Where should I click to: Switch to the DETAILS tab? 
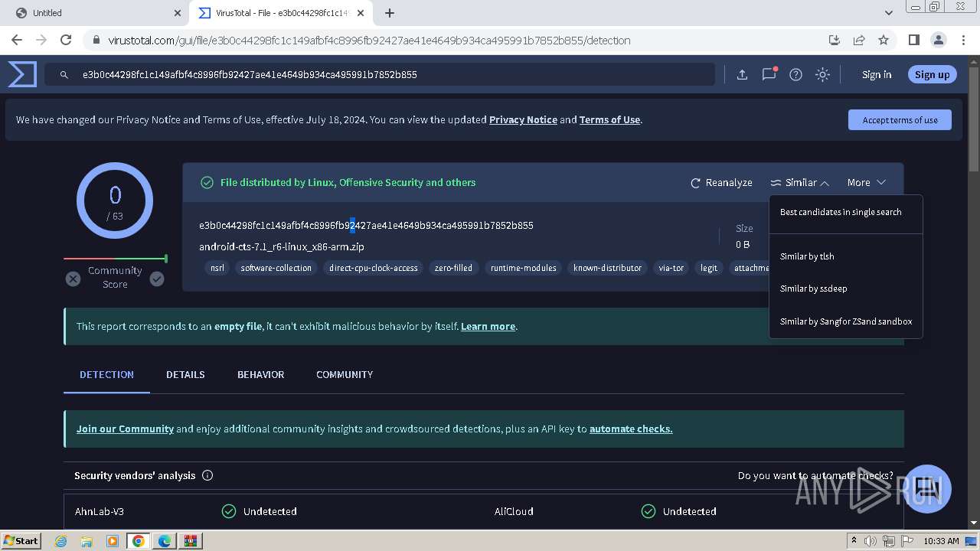185,374
